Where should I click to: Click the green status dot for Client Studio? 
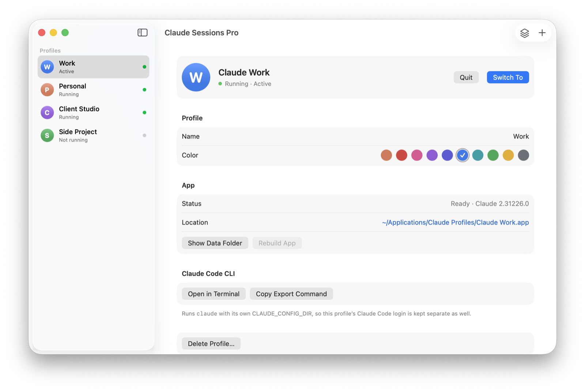coord(144,113)
